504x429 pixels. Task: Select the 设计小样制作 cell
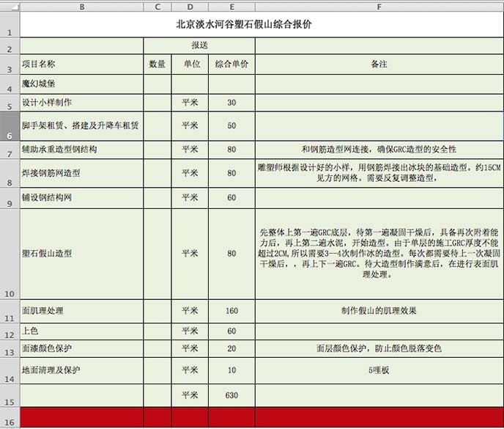pyautogui.click(x=81, y=103)
